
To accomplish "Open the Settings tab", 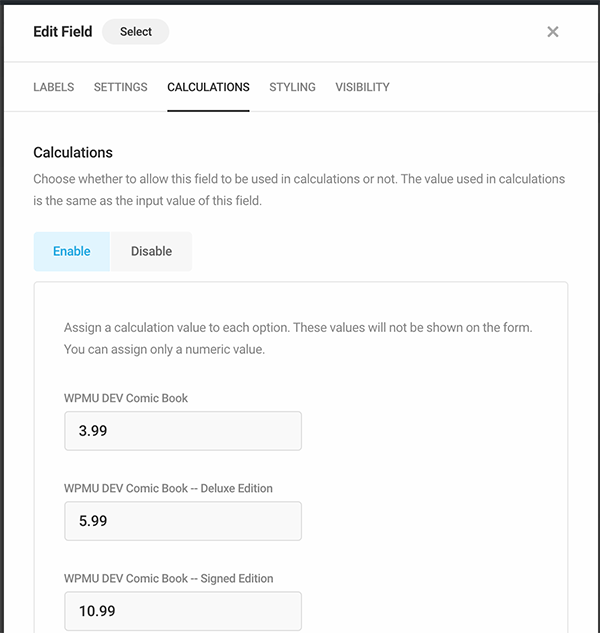I will pos(121,87).
